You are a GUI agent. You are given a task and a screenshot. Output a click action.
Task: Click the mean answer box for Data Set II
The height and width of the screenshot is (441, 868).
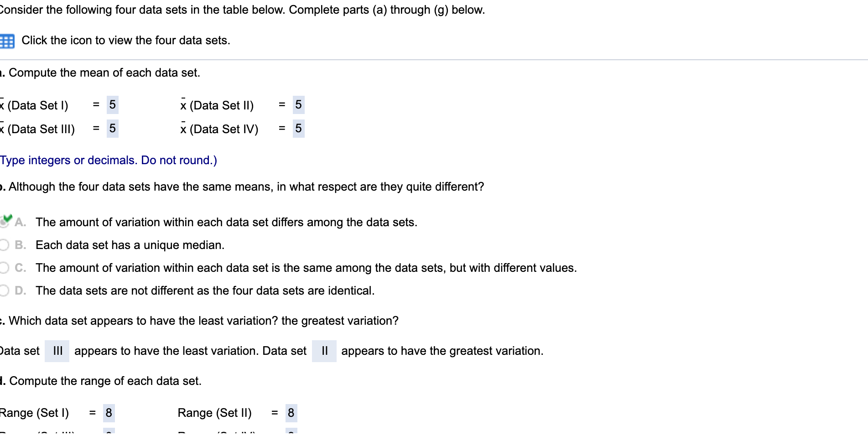[298, 105]
